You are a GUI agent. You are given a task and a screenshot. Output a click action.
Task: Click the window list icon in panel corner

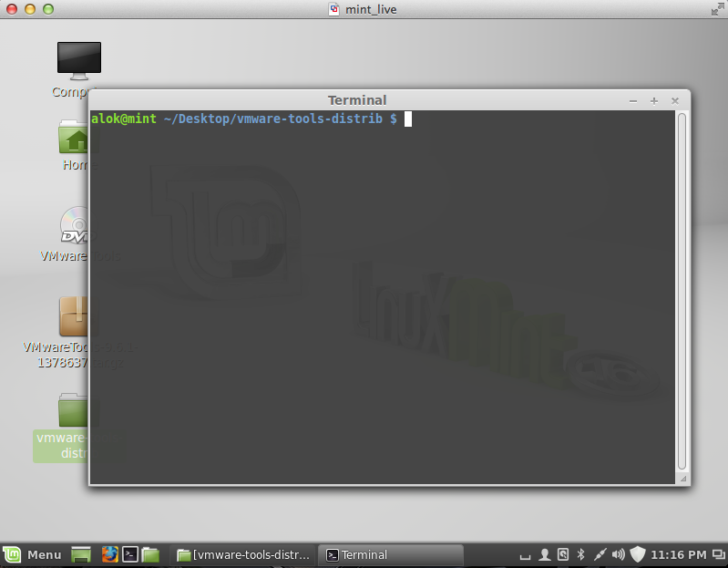tap(719, 554)
